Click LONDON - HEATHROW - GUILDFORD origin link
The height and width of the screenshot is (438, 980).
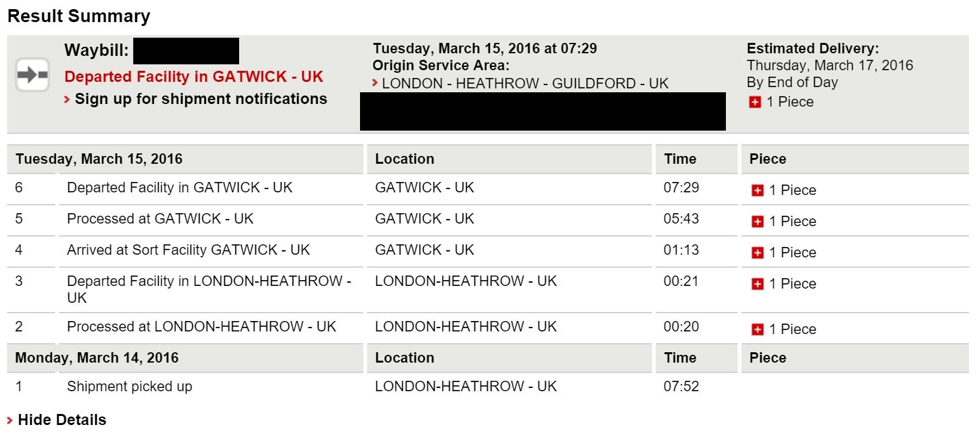525,83
